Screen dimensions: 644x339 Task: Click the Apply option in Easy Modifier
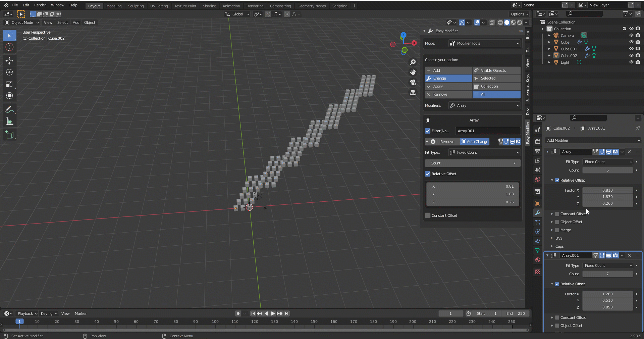(x=448, y=86)
